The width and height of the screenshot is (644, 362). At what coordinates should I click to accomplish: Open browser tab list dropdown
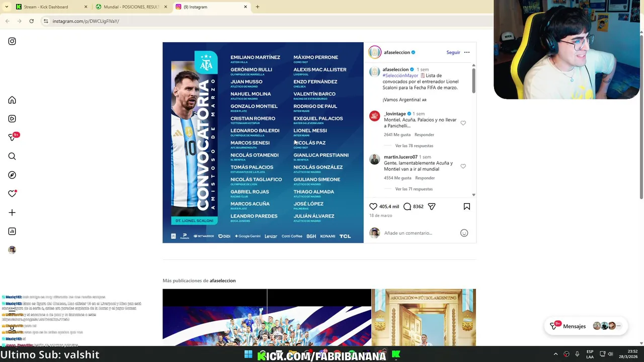coord(6,7)
